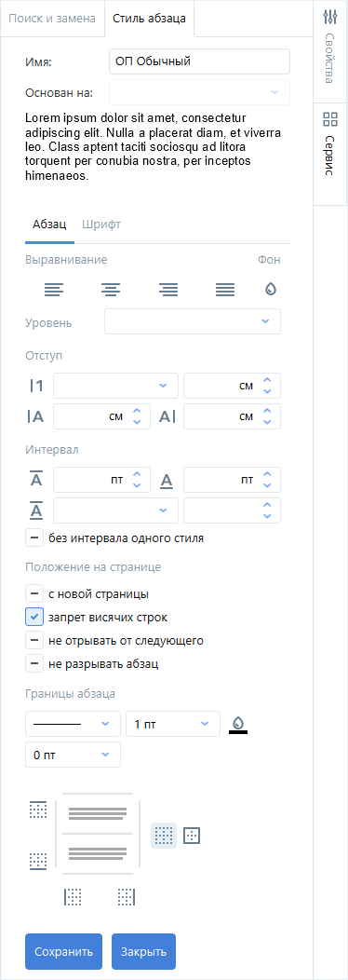This screenshot has height=980, width=348.
Task: Select the Абзац tab
Action: coord(49,225)
